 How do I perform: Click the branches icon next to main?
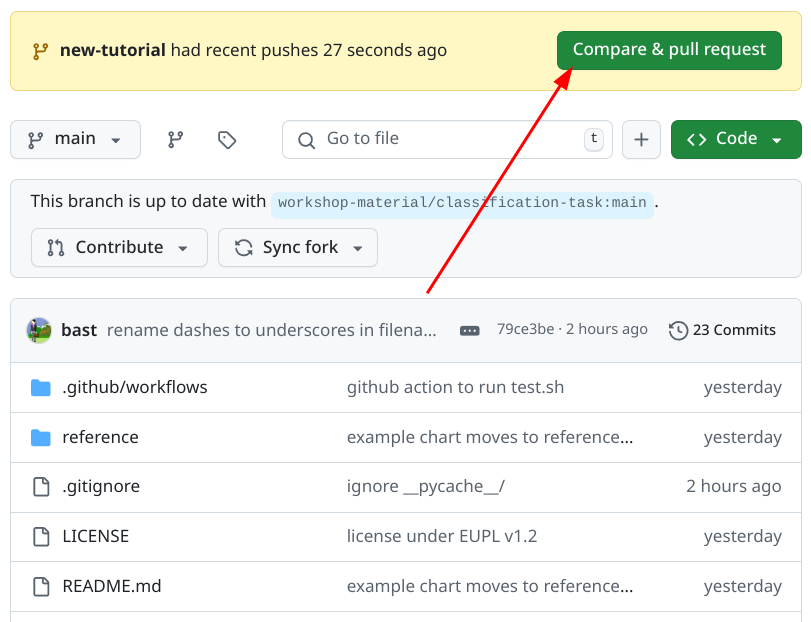(x=176, y=140)
